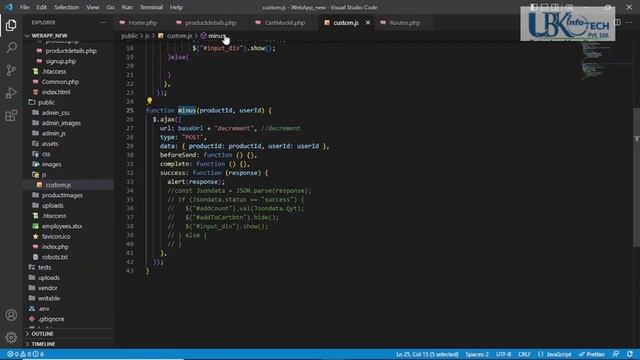
Task: Open the Extensions view icon
Action: tap(11, 116)
